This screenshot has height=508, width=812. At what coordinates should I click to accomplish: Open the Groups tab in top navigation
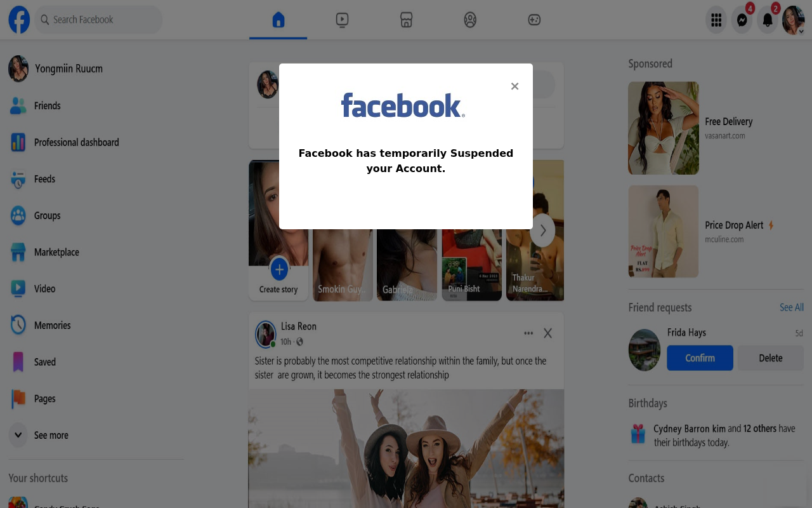(470, 20)
